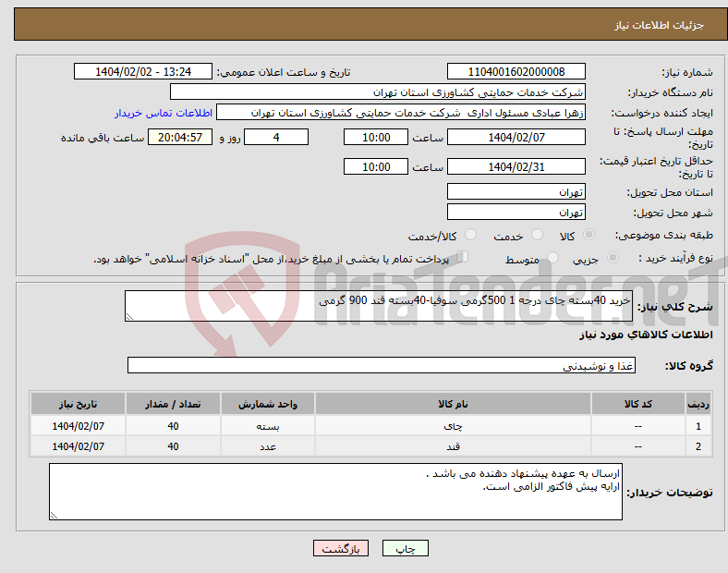Click the نام کالا column header

[453, 404]
